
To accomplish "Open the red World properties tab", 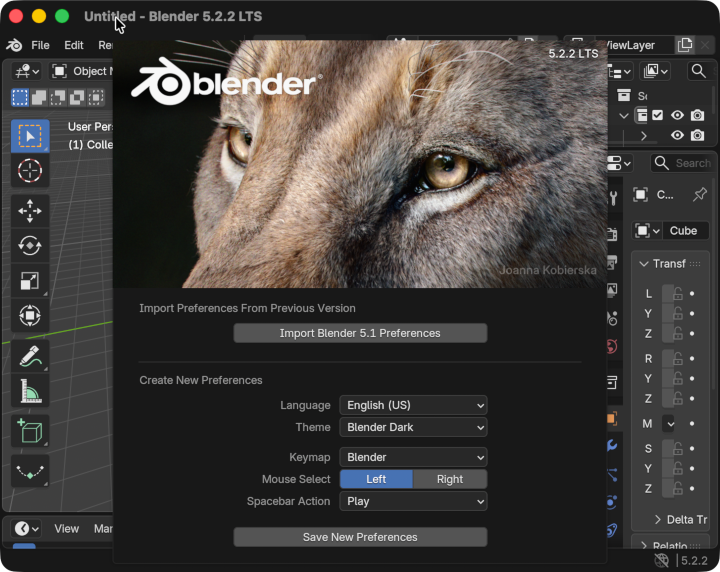I will 612,346.
